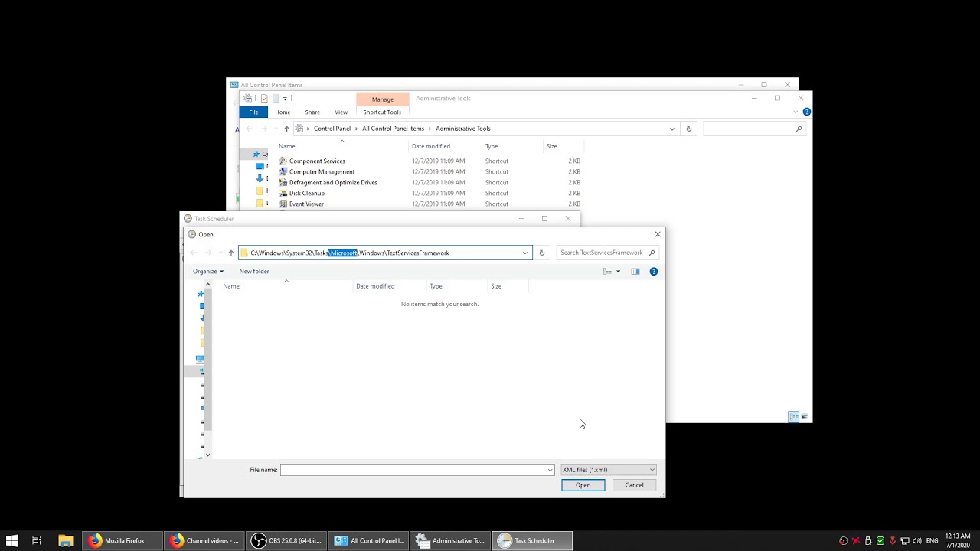Refresh the Open dialog folder view

pos(541,253)
